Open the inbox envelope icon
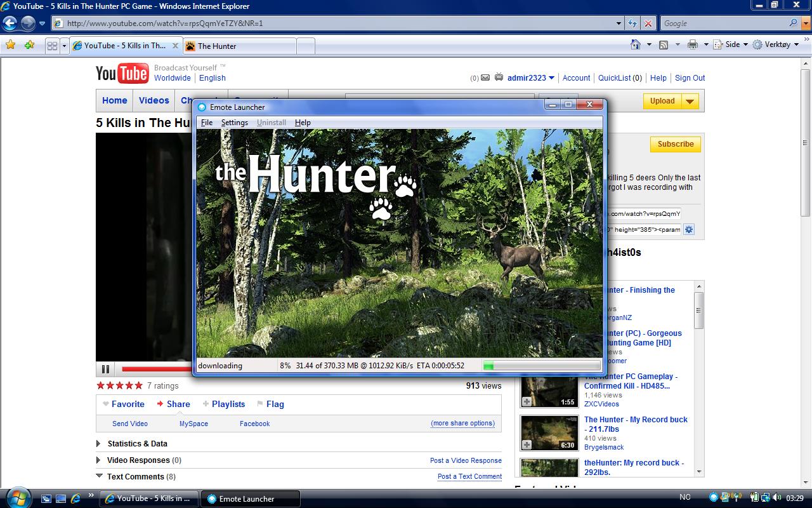812x508 pixels. tap(485, 78)
